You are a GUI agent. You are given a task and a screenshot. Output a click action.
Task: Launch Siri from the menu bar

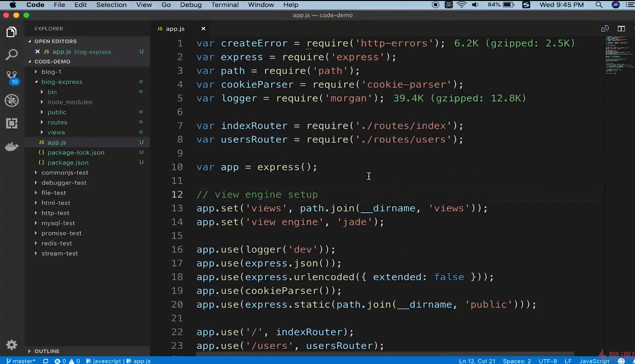pyautogui.click(x=616, y=5)
